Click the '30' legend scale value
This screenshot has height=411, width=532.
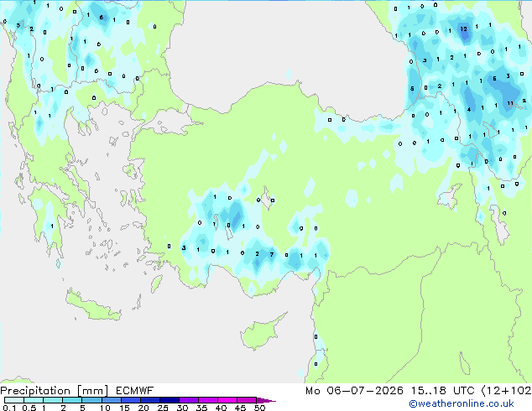(x=182, y=408)
